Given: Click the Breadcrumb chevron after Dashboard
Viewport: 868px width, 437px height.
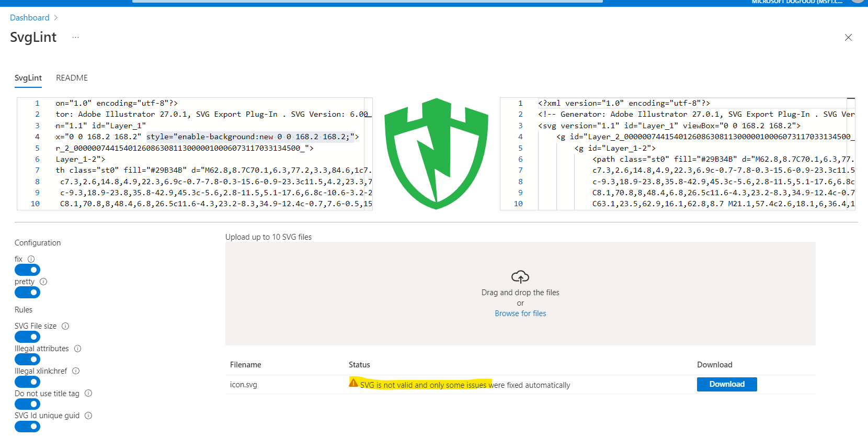Looking at the screenshot, I should 56,18.
